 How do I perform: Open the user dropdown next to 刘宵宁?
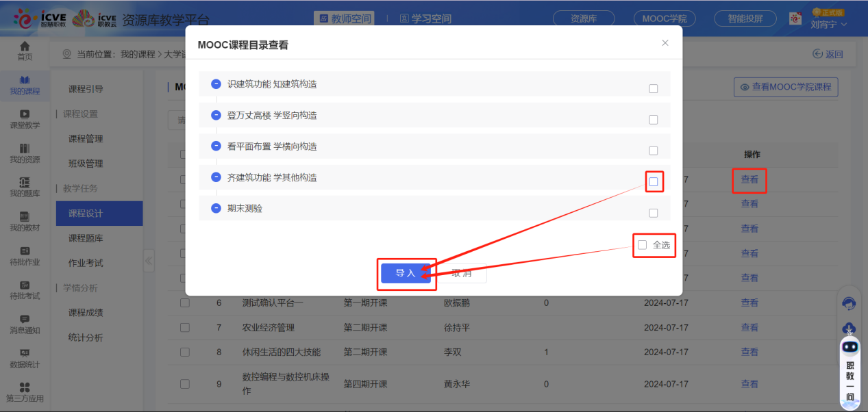pyautogui.click(x=843, y=25)
